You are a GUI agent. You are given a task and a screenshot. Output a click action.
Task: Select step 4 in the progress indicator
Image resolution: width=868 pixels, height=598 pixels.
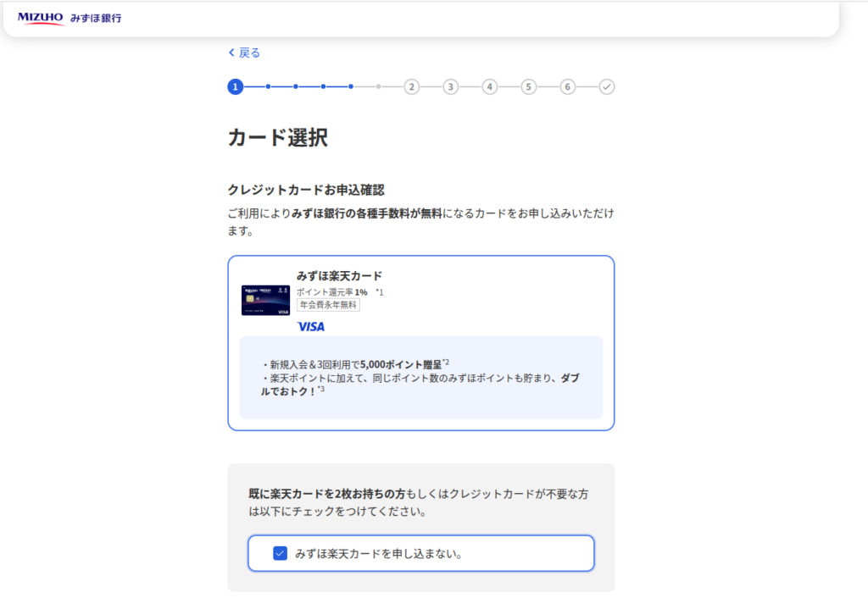point(489,86)
